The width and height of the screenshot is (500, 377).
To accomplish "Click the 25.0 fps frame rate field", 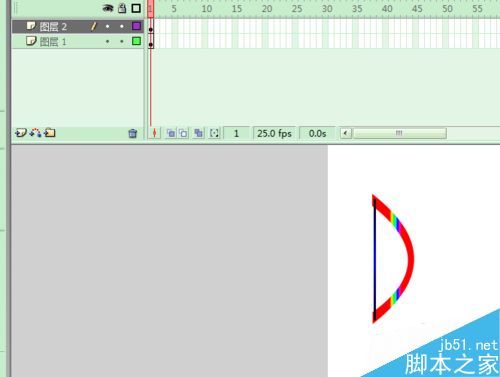I will point(274,133).
